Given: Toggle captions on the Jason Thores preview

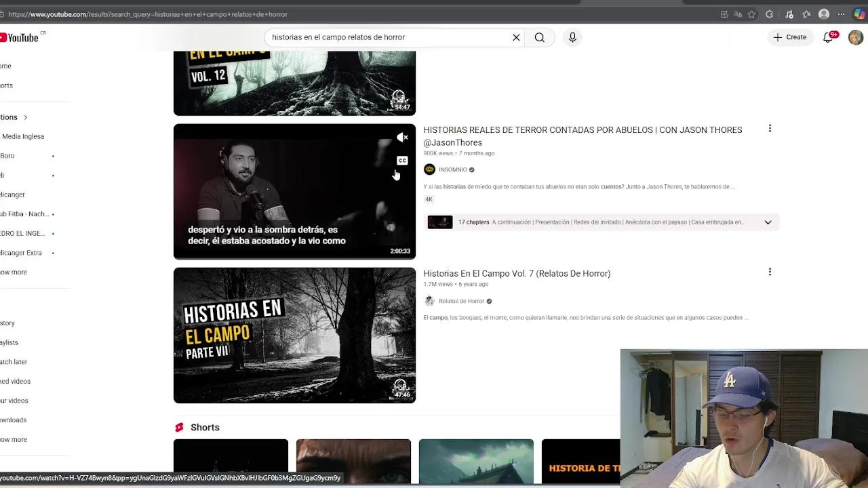Looking at the screenshot, I should pos(402,161).
